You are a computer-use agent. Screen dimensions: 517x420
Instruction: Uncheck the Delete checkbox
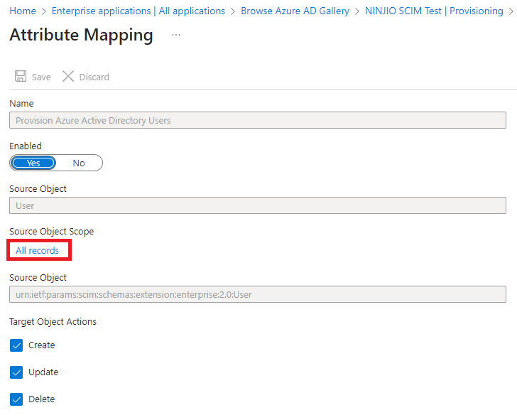pyautogui.click(x=16, y=399)
